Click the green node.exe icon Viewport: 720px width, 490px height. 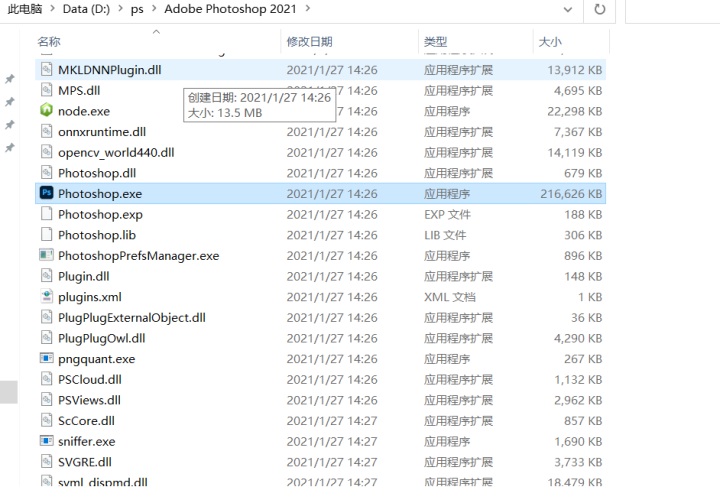coord(46,111)
